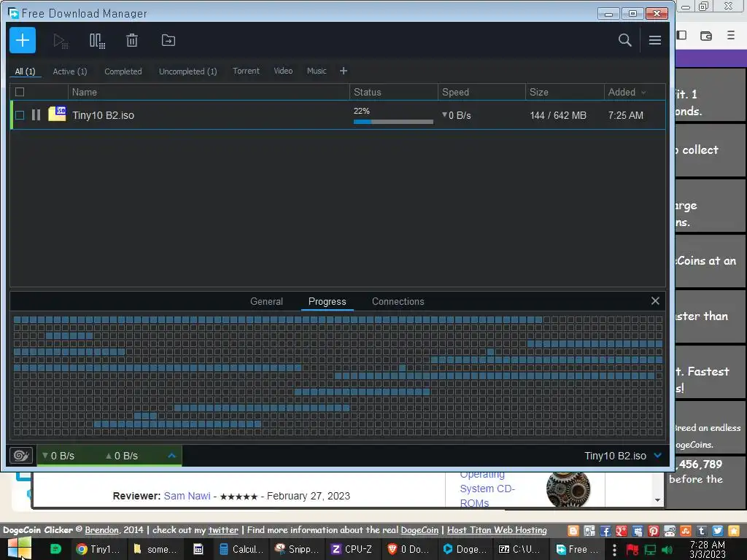747x560 pixels.
Task: Open the Windows Start button
Action: point(19,548)
